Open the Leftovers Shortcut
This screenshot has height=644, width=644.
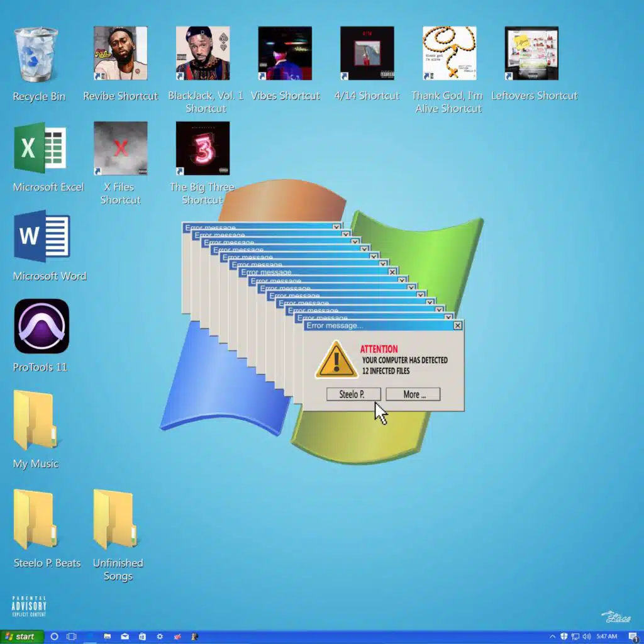[531, 53]
